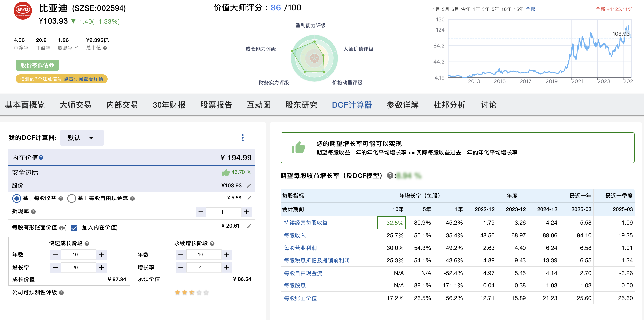
Task: Switch to the 30年财报 tab
Action: (x=169, y=105)
